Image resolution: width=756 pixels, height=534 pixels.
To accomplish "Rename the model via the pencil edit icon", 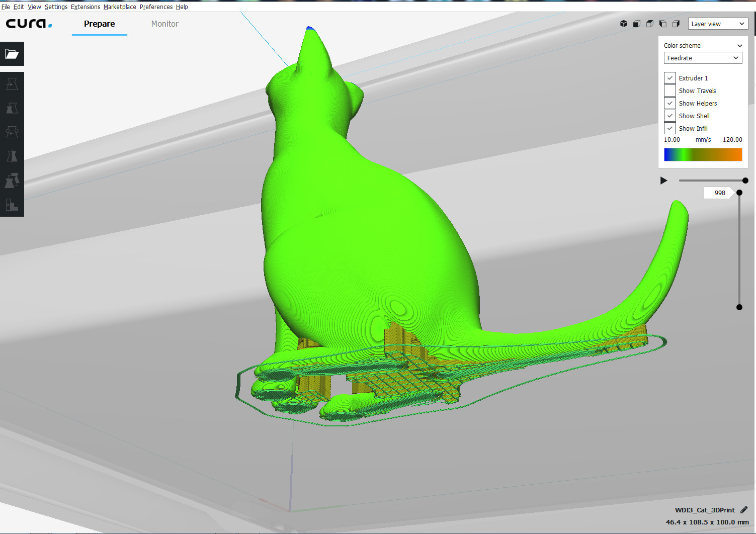I will 744,509.
